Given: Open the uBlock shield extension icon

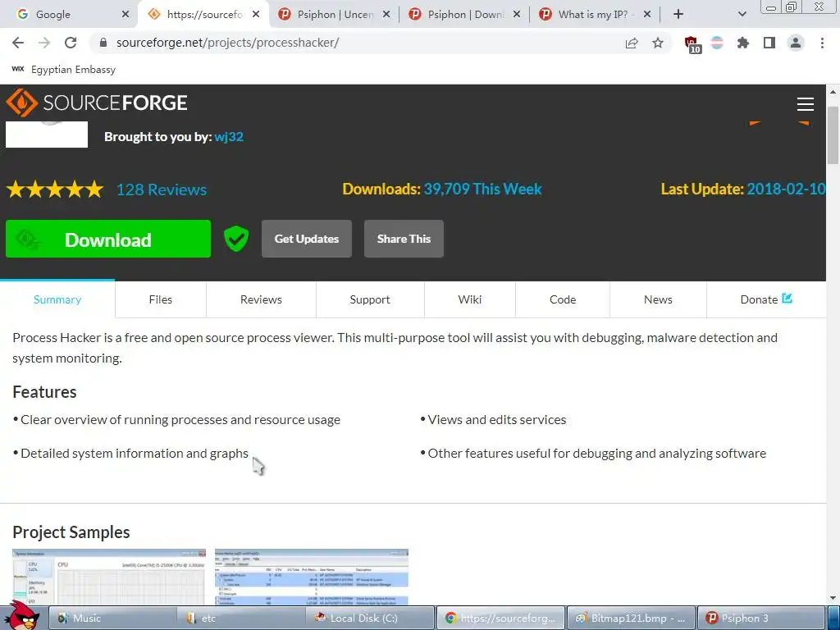Looking at the screenshot, I should click(692, 44).
